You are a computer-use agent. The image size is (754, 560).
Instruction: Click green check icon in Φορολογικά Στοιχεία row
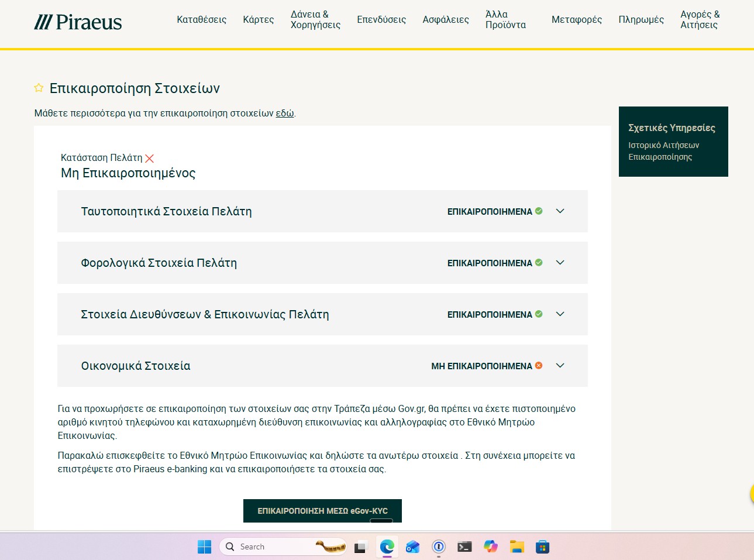point(539,263)
